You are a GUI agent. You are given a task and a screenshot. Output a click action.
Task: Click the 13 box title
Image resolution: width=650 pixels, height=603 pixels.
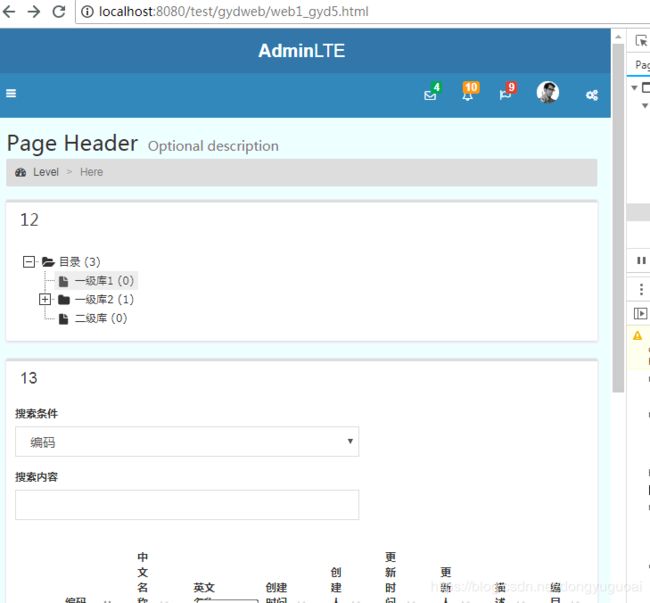point(29,378)
